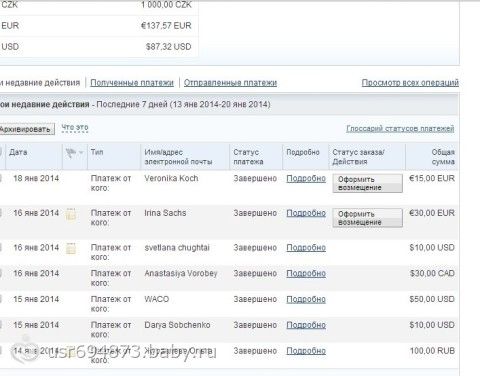
Task: Open Глоссарий статусов платежей link
Action: tap(400, 129)
